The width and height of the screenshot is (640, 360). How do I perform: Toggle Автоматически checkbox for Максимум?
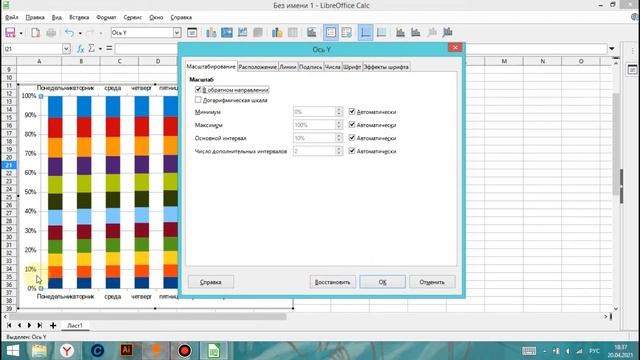352,124
